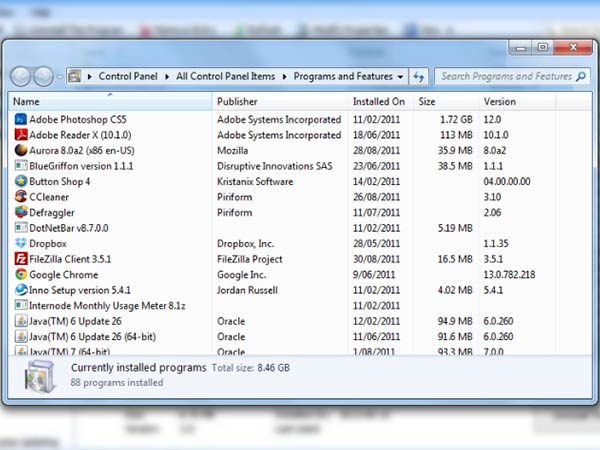Image resolution: width=600 pixels, height=450 pixels.
Task: Go forward with the Forward arrow button
Action: [x=43, y=76]
